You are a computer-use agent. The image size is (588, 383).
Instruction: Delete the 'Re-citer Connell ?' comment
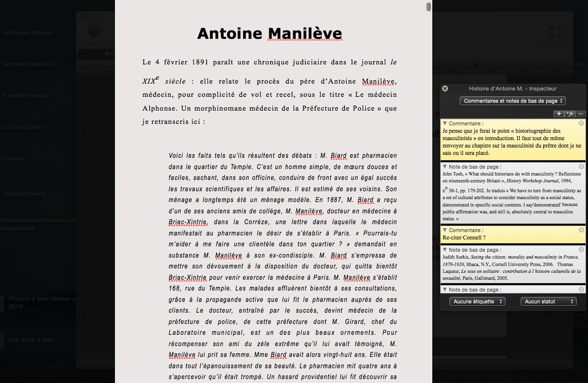tap(581, 230)
